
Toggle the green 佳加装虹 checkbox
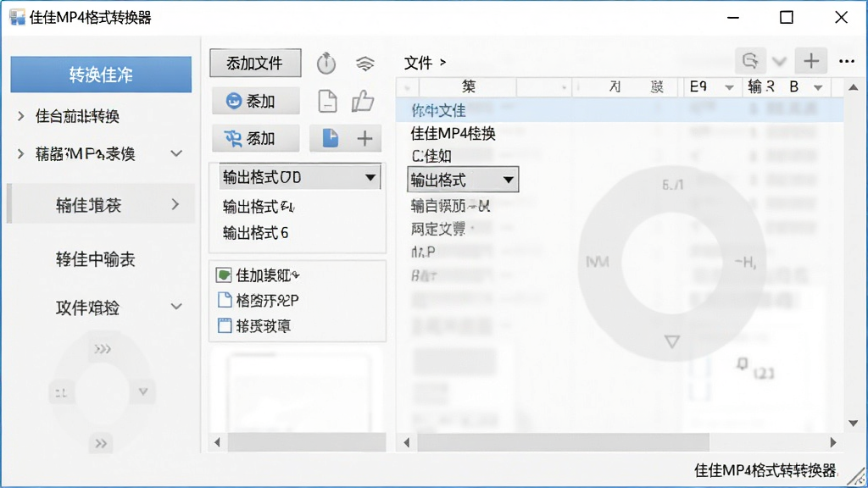click(224, 275)
